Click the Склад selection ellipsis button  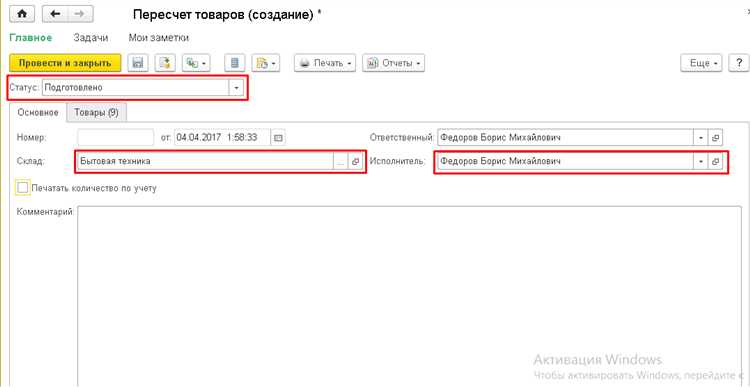[x=340, y=162]
